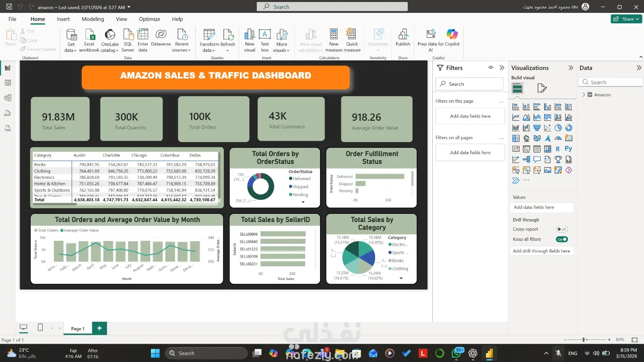This screenshot has height=362, width=644.
Task: Pick the R script visual
Action: pos(558,149)
